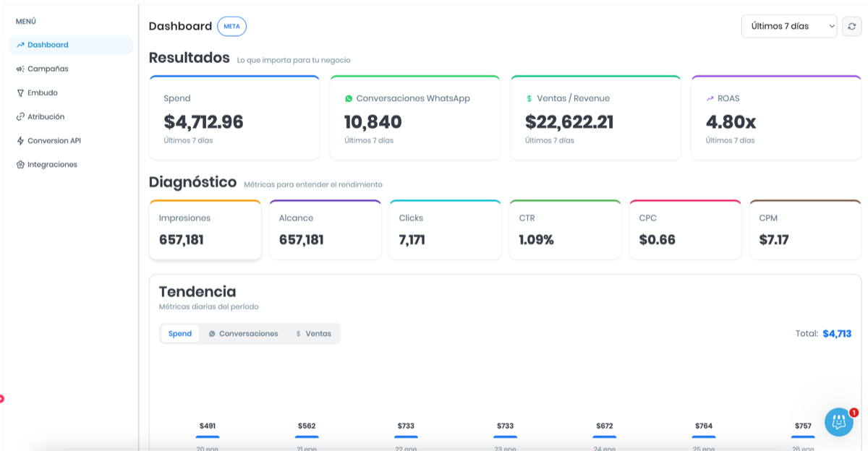Open Integraciones in the sidebar
868x451 pixels.
71,164
